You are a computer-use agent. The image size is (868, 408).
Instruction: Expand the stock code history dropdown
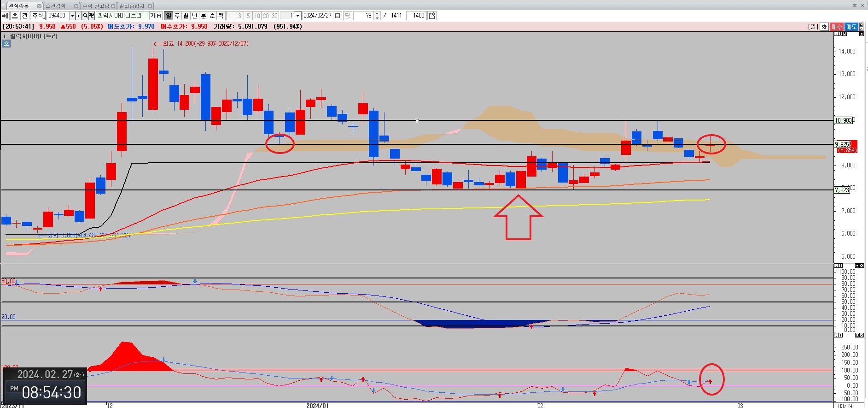point(72,16)
